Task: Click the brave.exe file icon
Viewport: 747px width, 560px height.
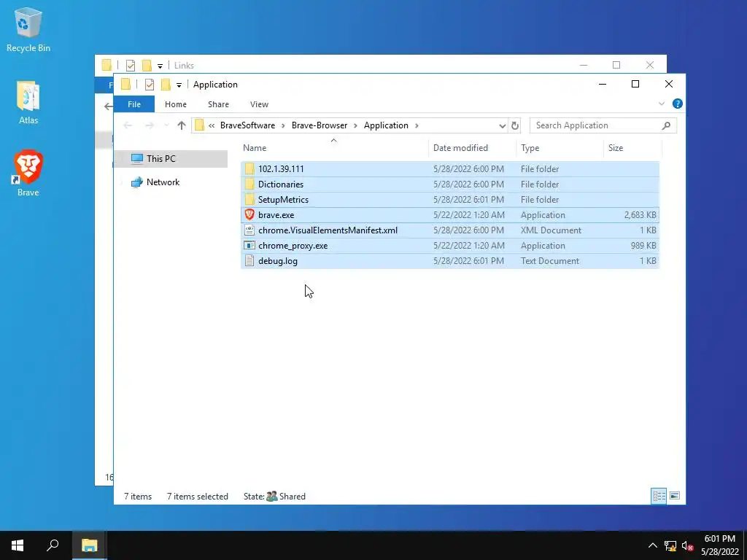Action: (249, 215)
